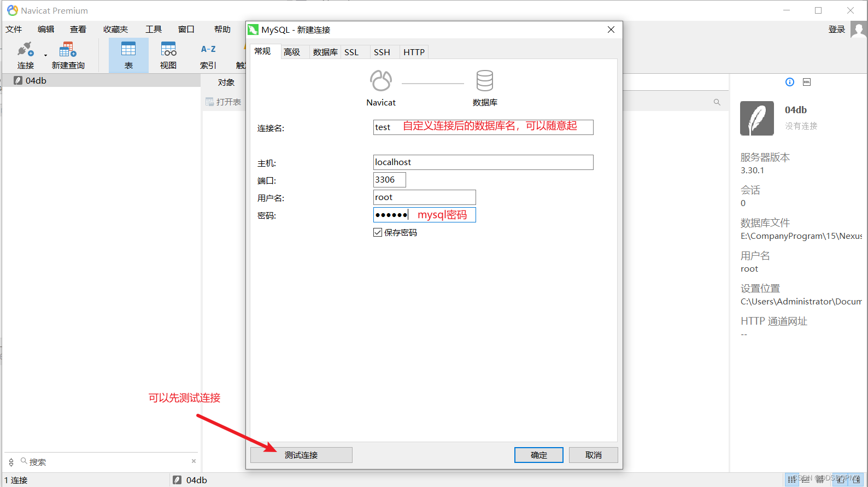The height and width of the screenshot is (487, 868).
Task: Click the 打开表 button in object toolbar
Action: click(x=224, y=102)
